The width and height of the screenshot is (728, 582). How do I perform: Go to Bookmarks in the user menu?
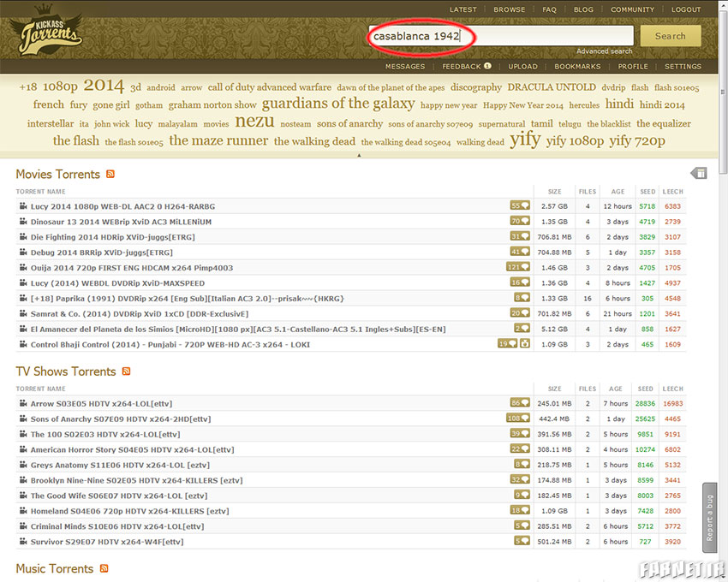point(577,66)
